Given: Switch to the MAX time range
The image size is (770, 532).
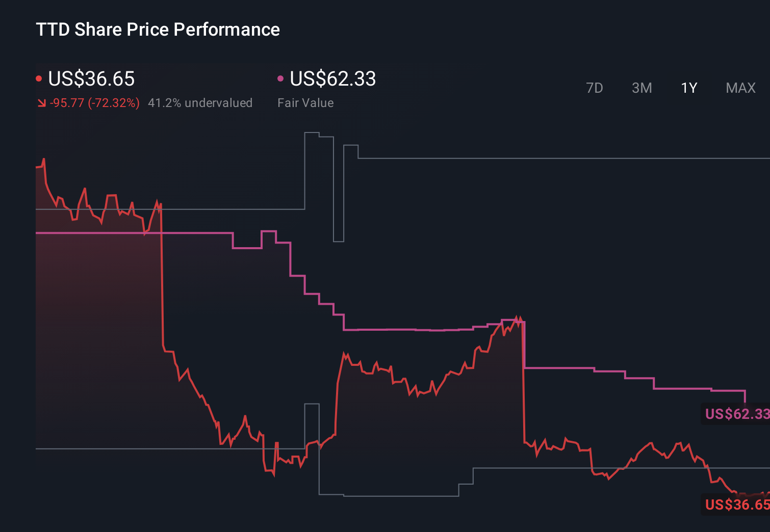Looking at the screenshot, I should [x=740, y=88].
